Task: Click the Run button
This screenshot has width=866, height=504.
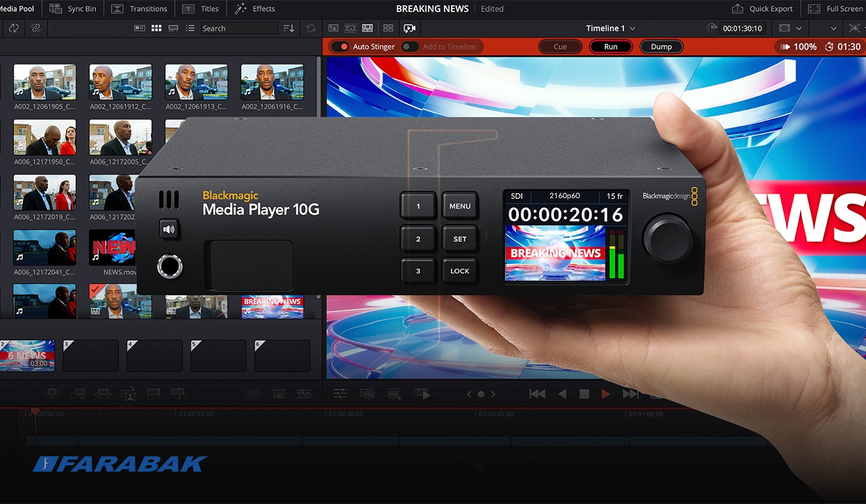Action: tap(611, 47)
